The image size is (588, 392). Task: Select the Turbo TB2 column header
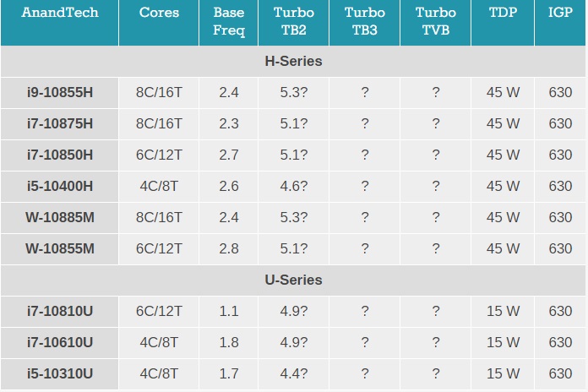[x=293, y=23]
